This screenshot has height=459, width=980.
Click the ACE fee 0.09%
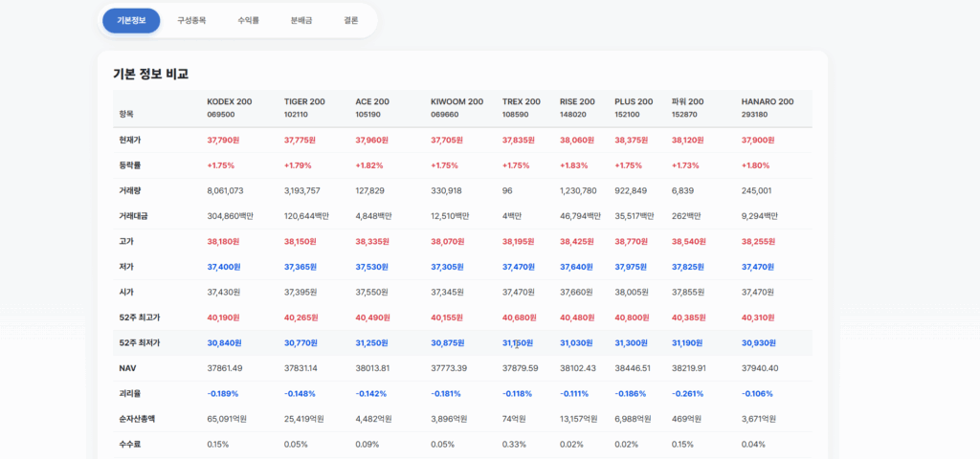367,445
